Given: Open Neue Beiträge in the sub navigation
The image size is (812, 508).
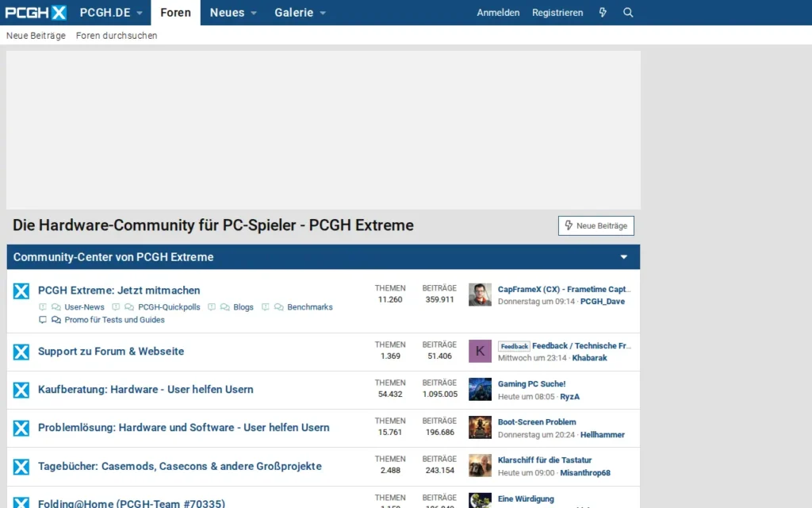Looking at the screenshot, I should coord(36,35).
